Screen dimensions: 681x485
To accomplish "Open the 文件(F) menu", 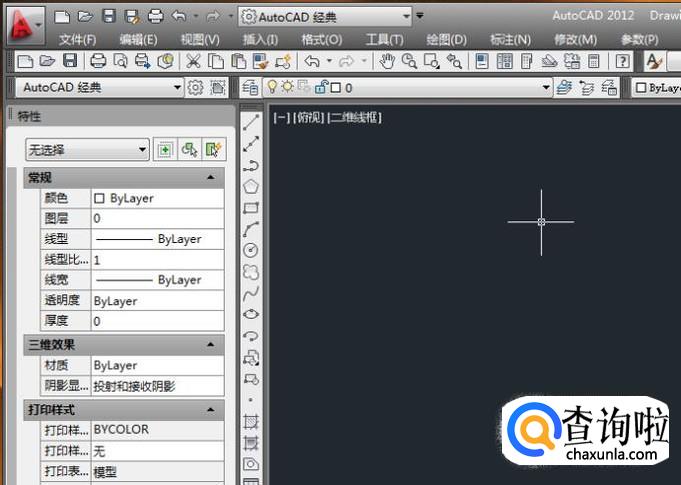I will click(77, 40).
